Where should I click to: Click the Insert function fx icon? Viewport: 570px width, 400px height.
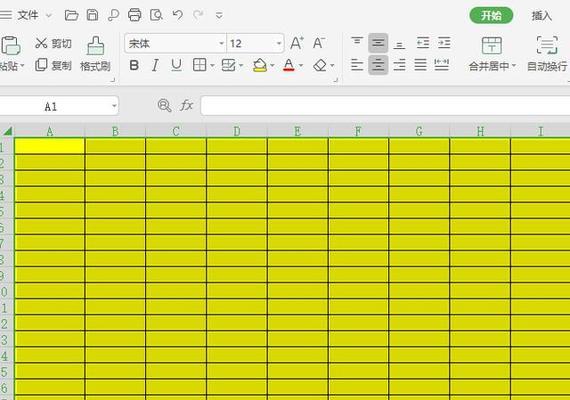tap(186, 105)
